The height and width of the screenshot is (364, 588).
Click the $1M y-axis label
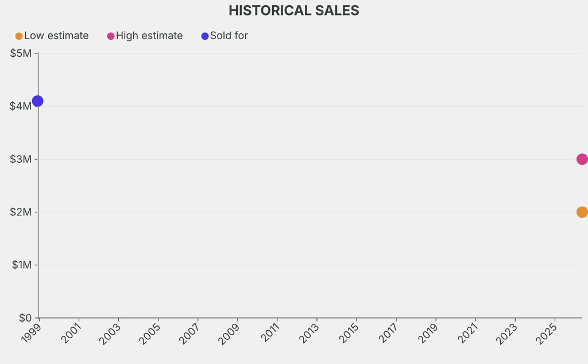pos(21,265)
